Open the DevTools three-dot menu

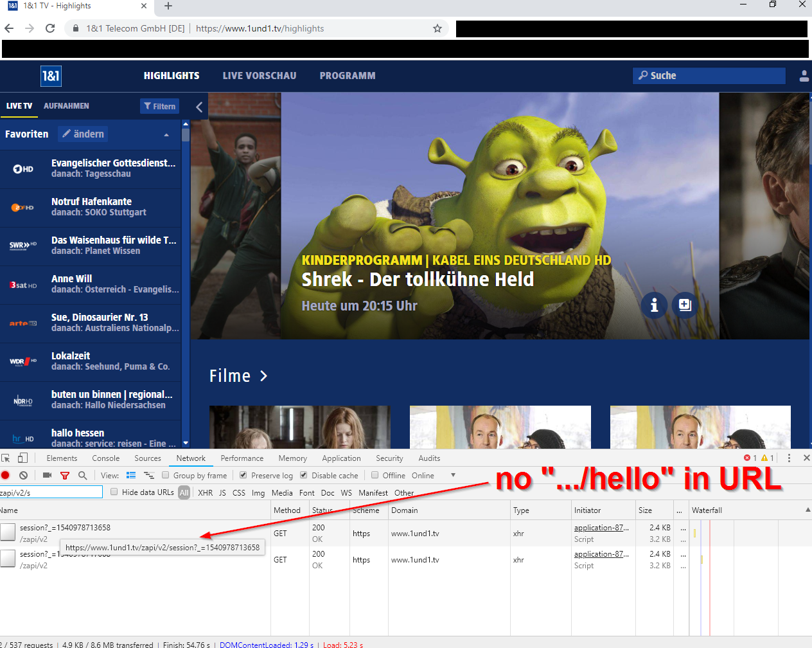tap(789, 458)
